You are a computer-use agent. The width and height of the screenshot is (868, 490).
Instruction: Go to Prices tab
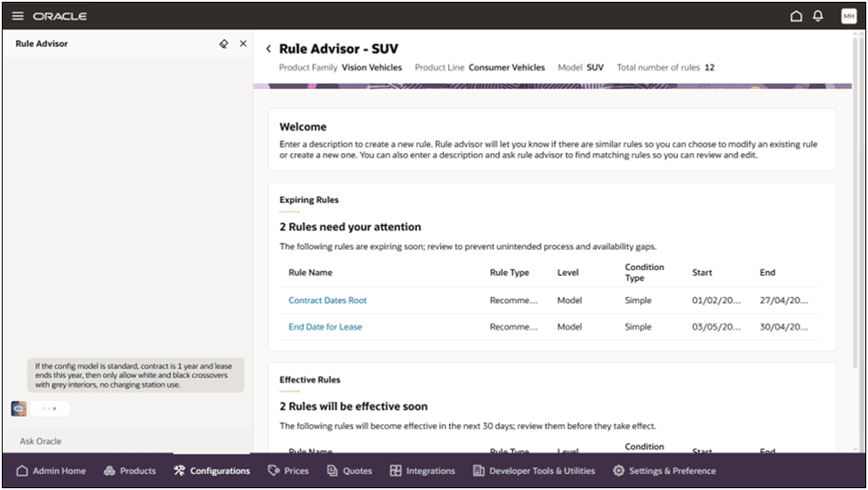coord(288,470)
